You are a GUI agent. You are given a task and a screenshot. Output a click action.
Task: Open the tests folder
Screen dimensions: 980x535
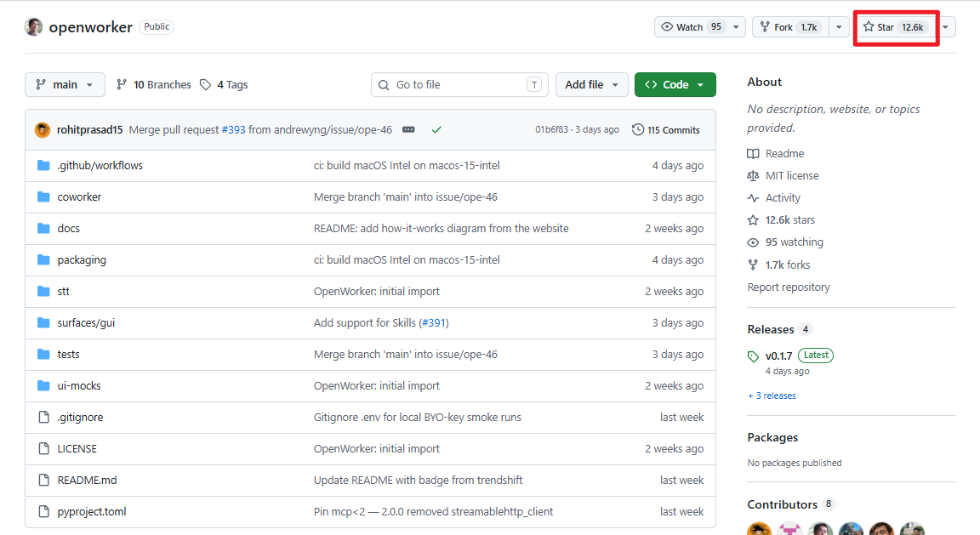(68, 354)
